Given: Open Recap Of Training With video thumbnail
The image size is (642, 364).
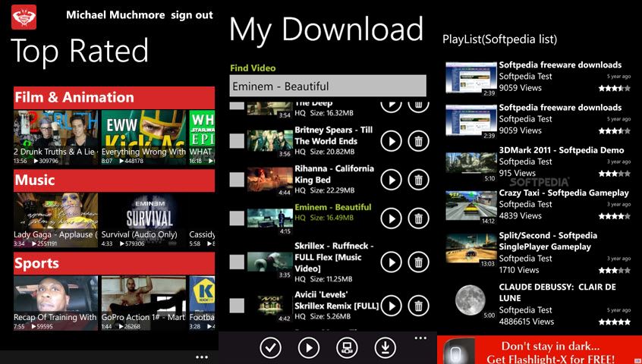Looking at the screenshot, I should (55, 303).
